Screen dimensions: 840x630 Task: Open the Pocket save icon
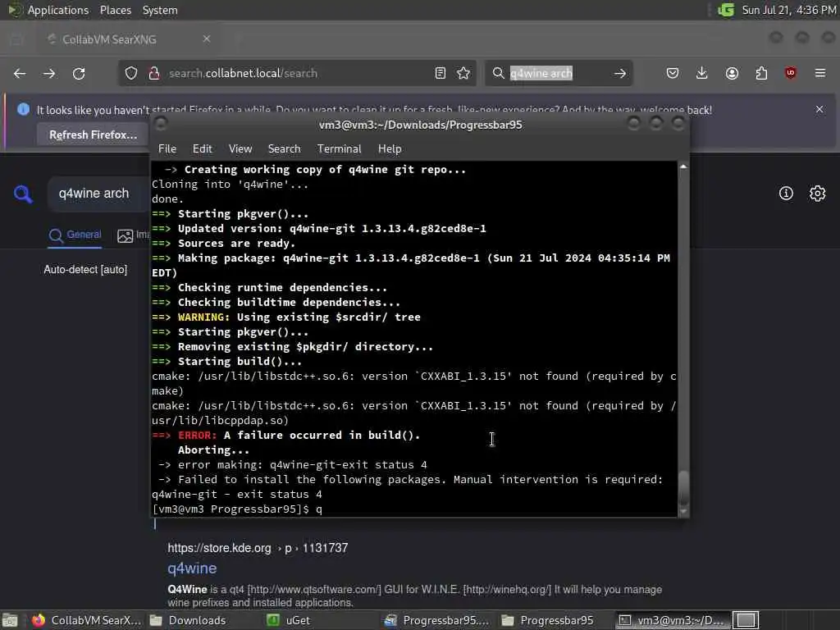[673, 73]
